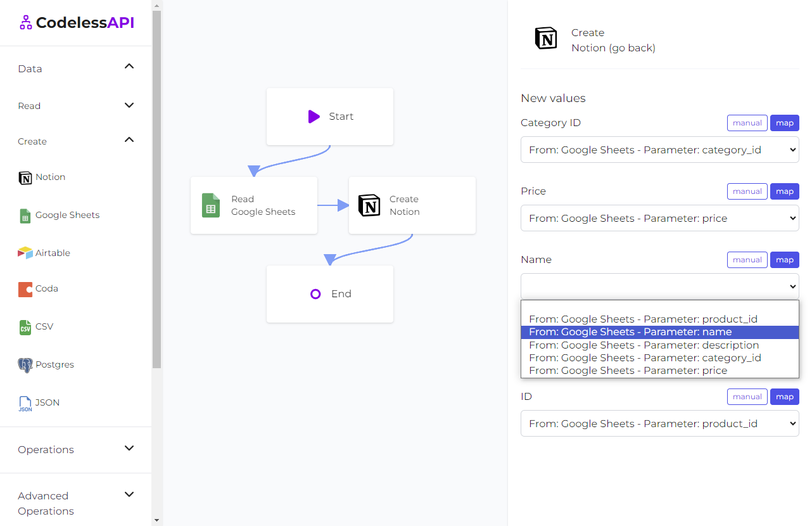Expand the Advanced Operations section

click(129, 494)
